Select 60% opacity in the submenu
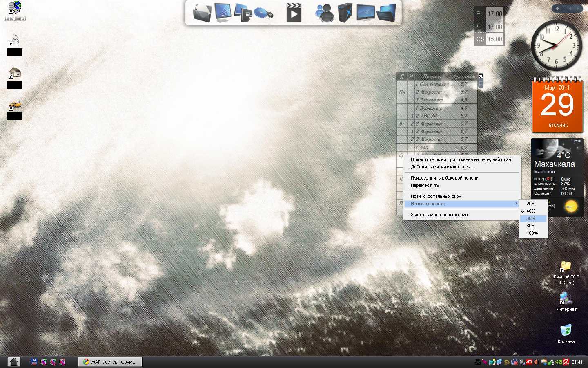 pyautogui.click(x=531, y=218)
